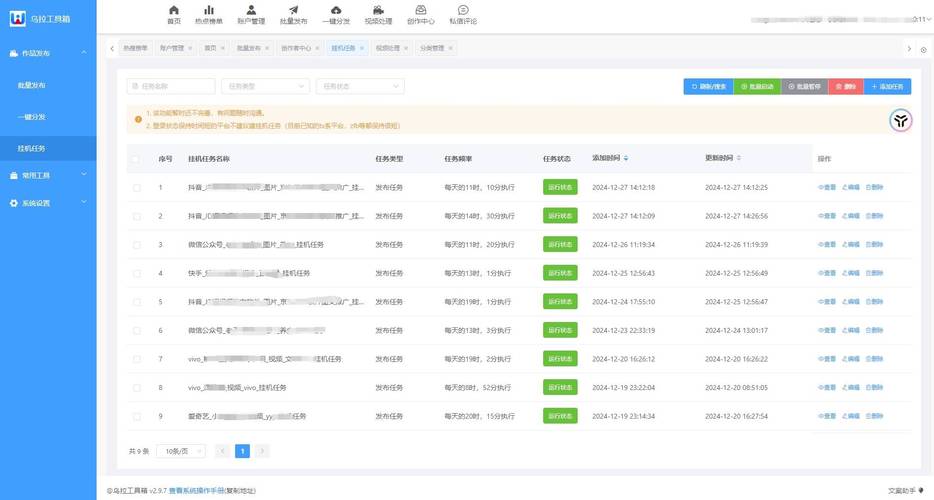Tick the checkbox for row 4
Screen dimensions: 934x500
pyautogui.click(x=136, y=274)
